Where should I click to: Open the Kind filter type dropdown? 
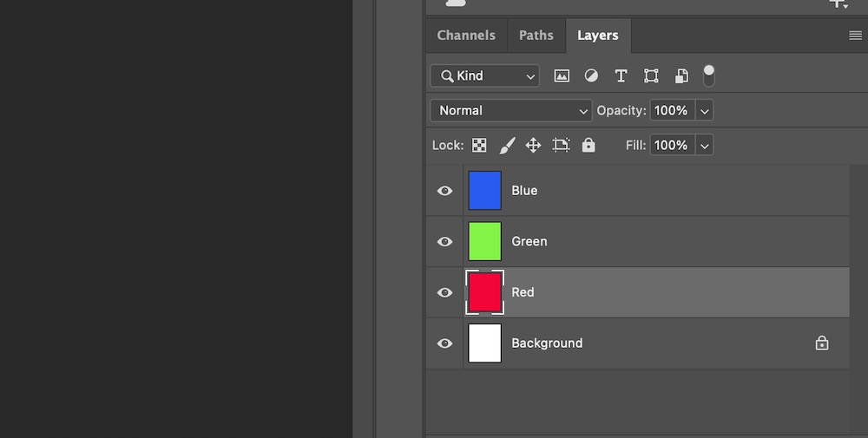click(x=484, y=76)
